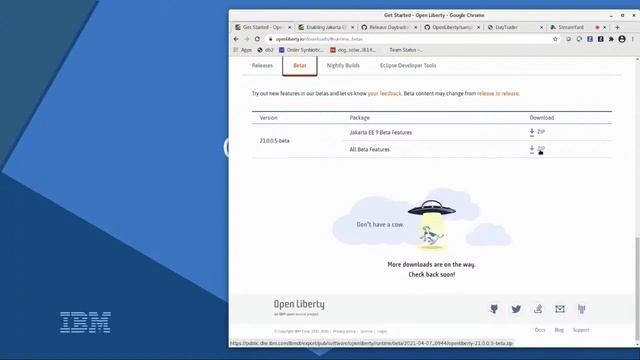Open the Blog footer link

coord(559,330)
